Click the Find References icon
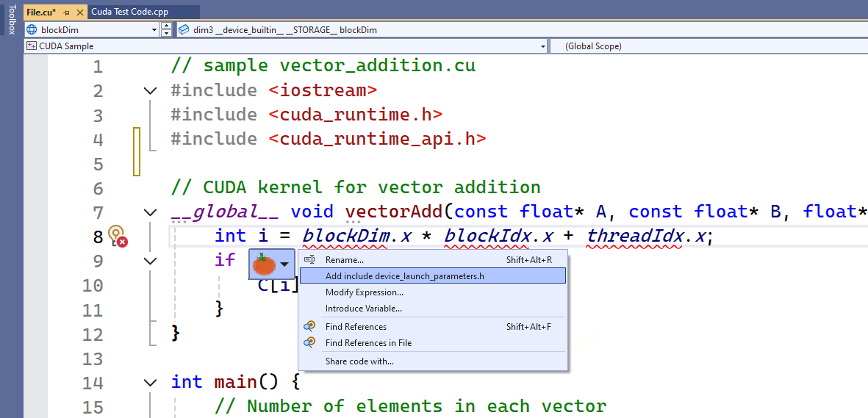Viewport: 868px width, 418px height. tap(310, 326)
